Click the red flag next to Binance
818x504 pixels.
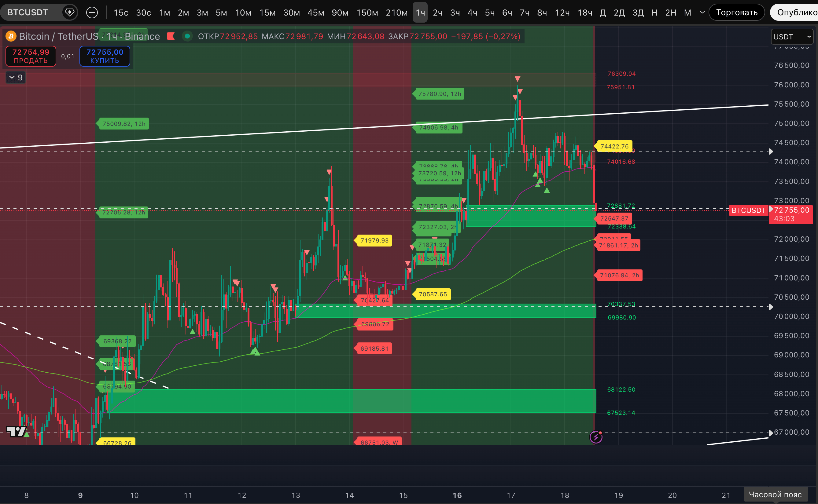171,36
